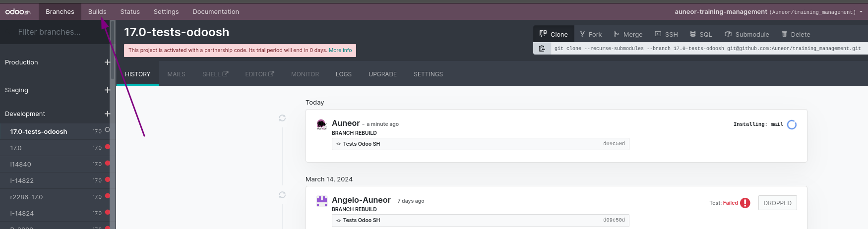This screenshot has height=229, width=868.
Task: Click the Auneor avatar in today's build
Action: (x=322, y=124)
